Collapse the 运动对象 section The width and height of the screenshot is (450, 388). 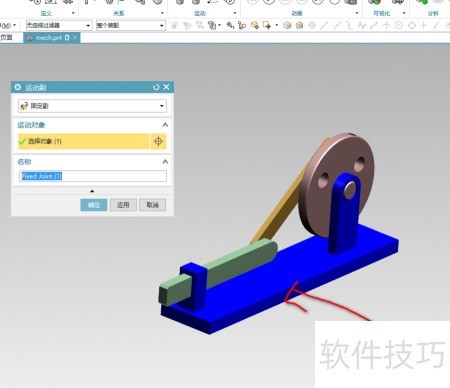pyautogui.click(x=165, y=125)
